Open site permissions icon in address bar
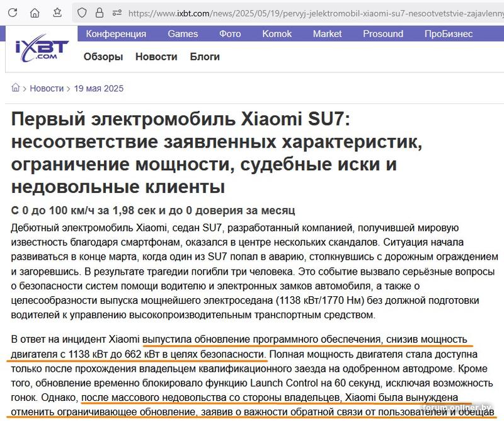This screenshot has width=504, height=421. (117, 13)
